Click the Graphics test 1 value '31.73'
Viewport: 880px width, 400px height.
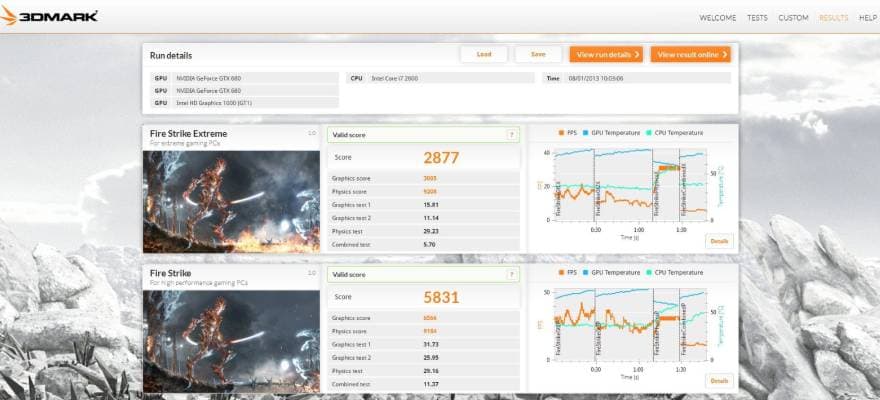pyautogui.click(x=430, y=344)
